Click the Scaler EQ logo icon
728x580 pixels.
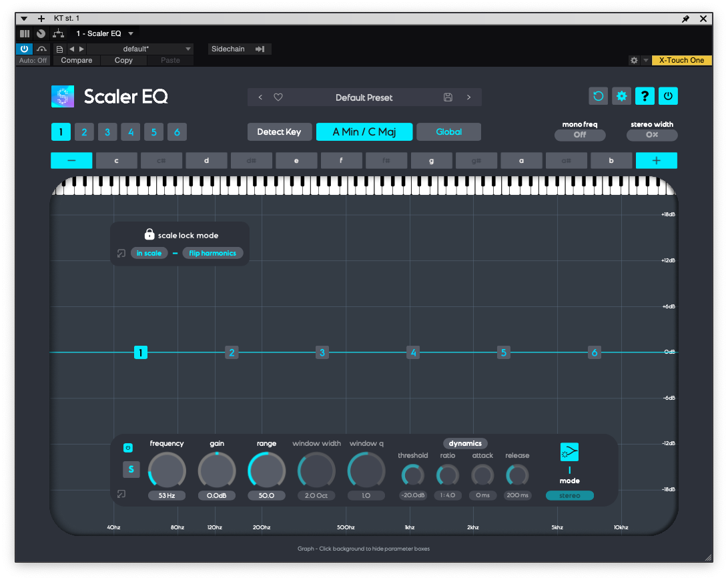pos(63,97)
